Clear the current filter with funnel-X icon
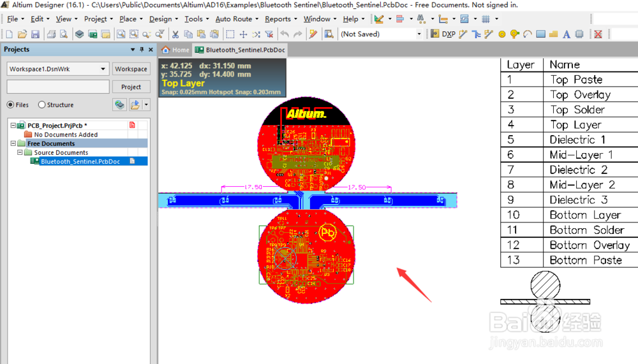638x364 pixels. click(x=269, y=34)
